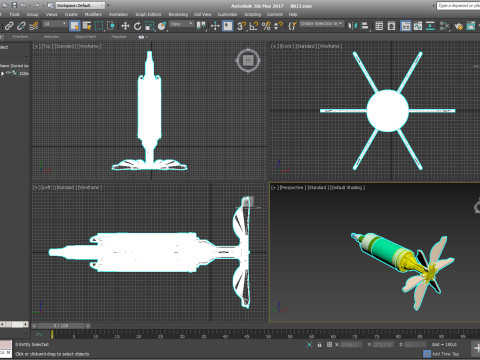This screenshot has height=360, width=480.
Task: Click the Open File icon
Action: [5, 5]
